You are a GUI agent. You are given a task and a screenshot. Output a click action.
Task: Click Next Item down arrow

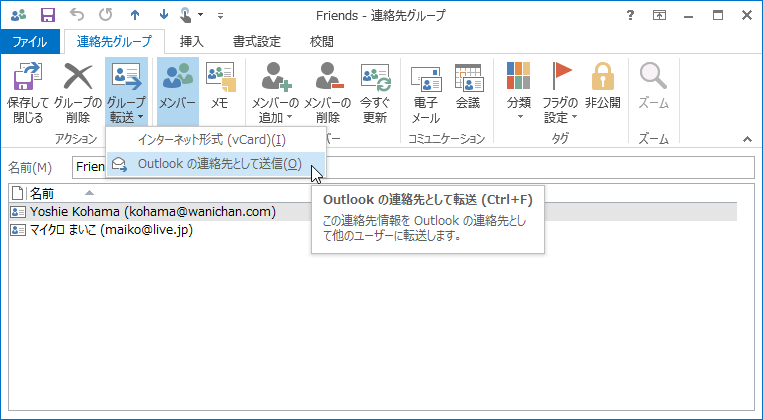click(164, 15)
